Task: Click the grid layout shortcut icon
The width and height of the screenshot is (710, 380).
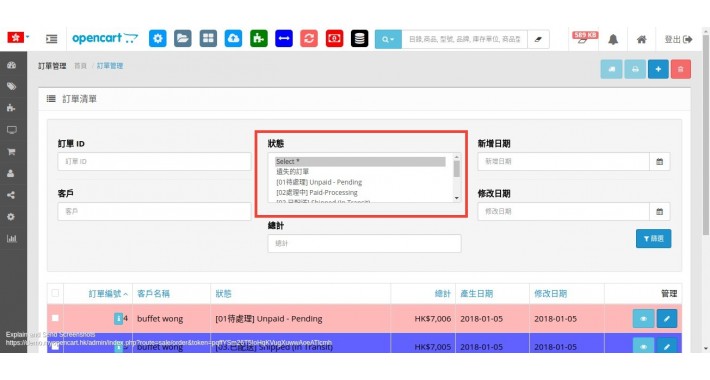Action: coord(208,39)
